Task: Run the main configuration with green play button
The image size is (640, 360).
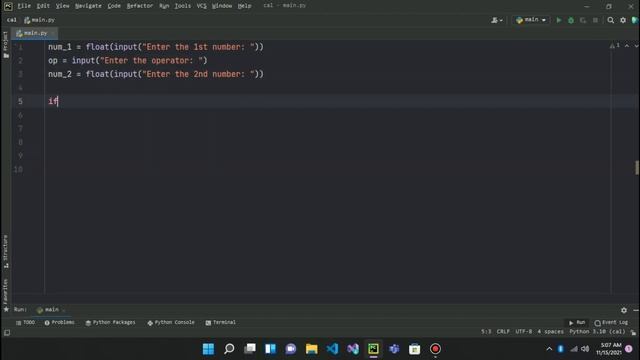Action: (559, 20)
